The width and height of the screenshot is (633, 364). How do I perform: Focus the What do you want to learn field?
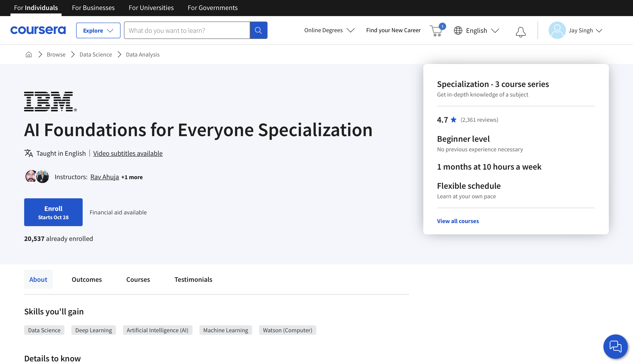(x=187, y=30)
